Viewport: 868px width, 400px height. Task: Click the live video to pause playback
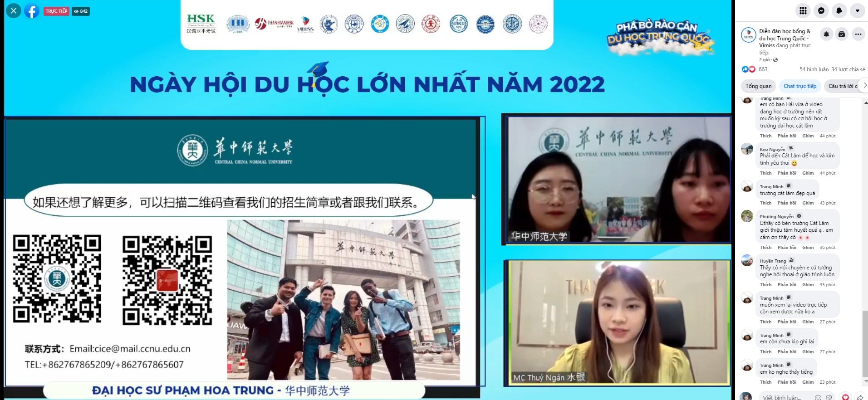pos(368,200)
